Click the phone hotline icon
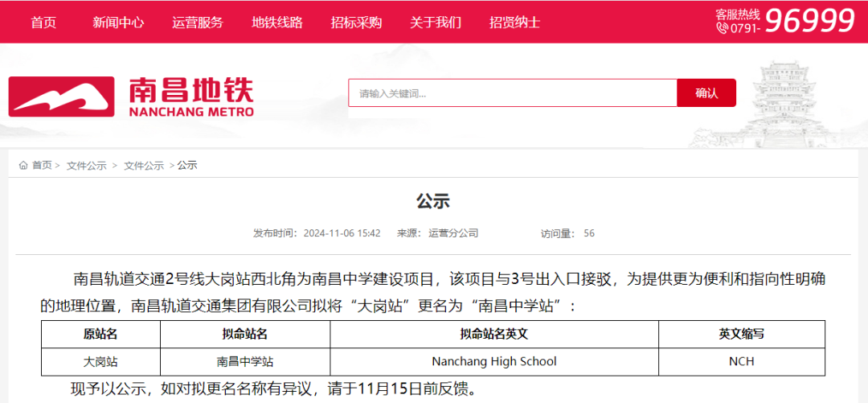Screen dimensions: 868x403 point(721,27)
